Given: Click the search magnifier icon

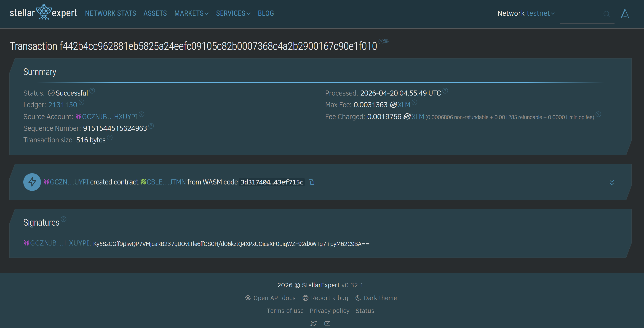Looking at the screenshot, I should [606, 14].
